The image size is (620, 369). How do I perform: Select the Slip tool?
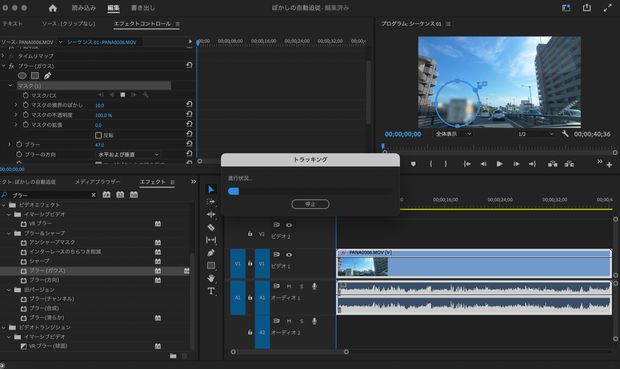pyautogui.click(x=211, y=240)
